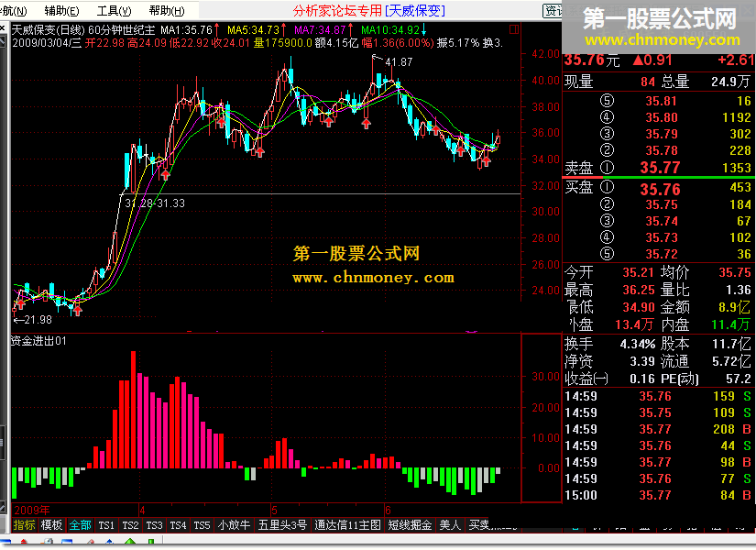Click buy level ② price 35.75
Screen dimensions: 756x550
(662, 204)
